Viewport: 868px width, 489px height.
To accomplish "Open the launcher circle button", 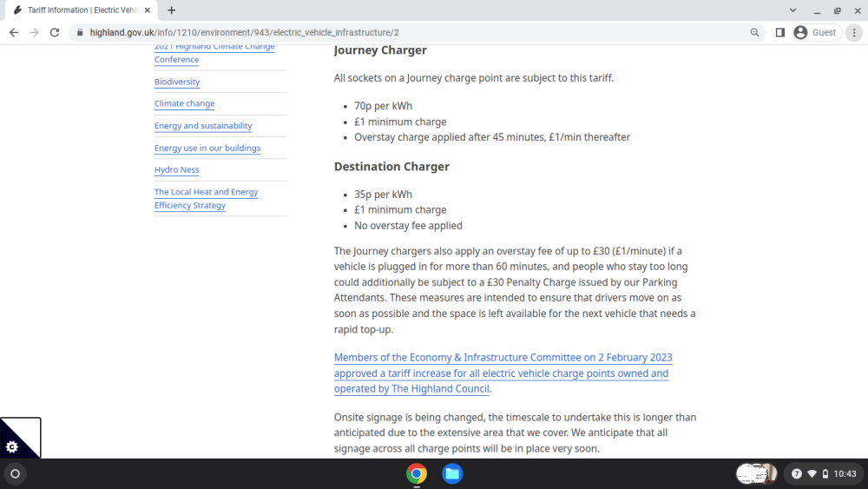I will point(16,473).
